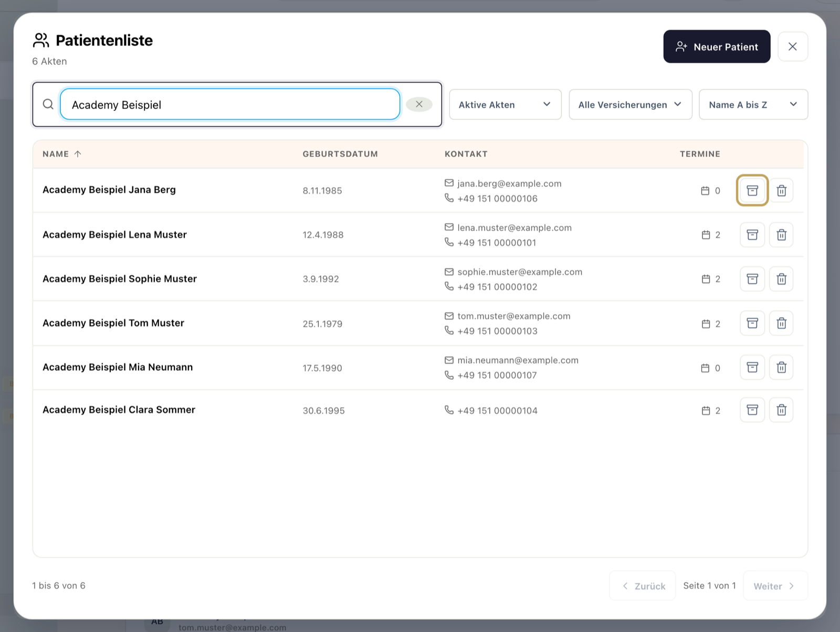
Task: Open patient Academy Beispiel Sophie Muster
Action: coord(120,279)
